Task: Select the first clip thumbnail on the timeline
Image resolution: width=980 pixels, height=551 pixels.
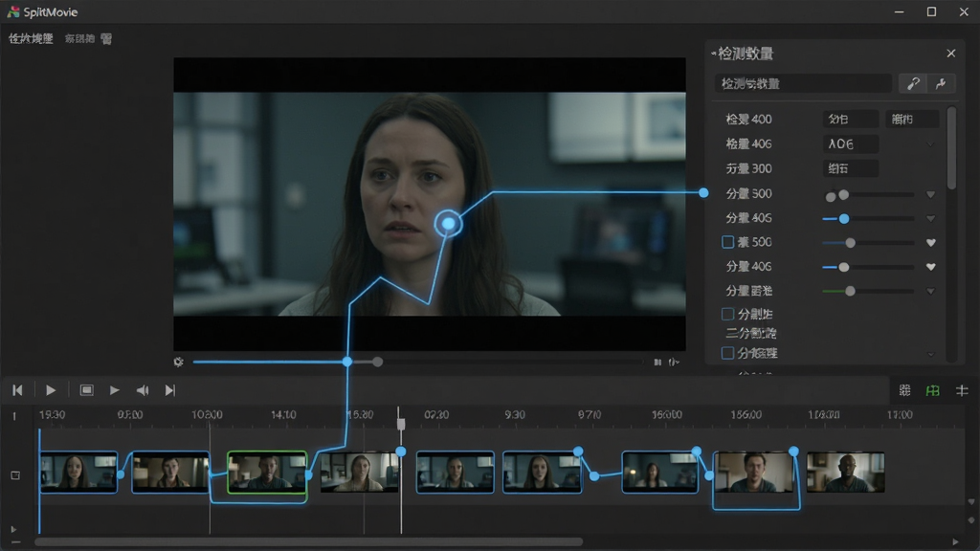Action: click(x=78, y=472)
